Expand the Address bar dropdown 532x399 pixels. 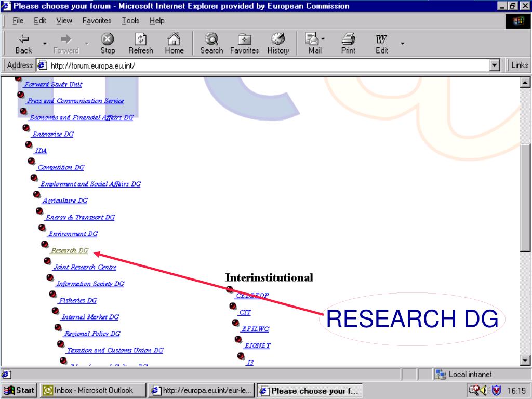coord(495,65)
